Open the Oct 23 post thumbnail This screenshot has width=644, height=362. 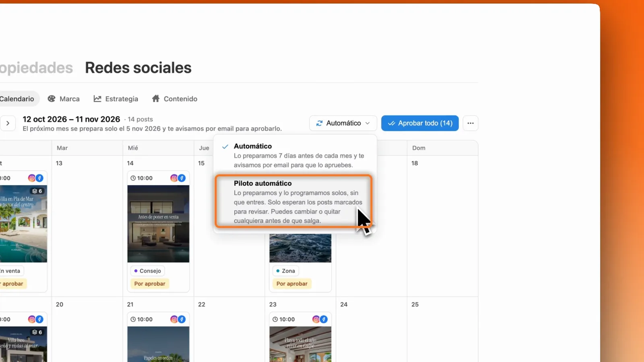[300, 344]
